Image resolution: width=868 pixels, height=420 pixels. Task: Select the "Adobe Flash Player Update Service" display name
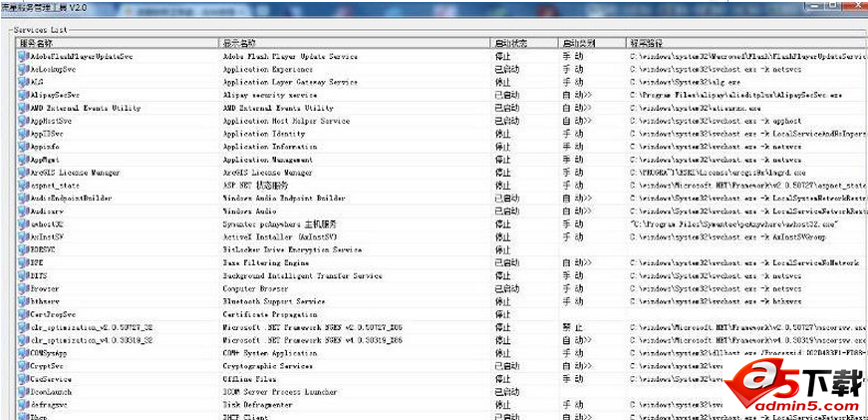[x=290, y=57]
